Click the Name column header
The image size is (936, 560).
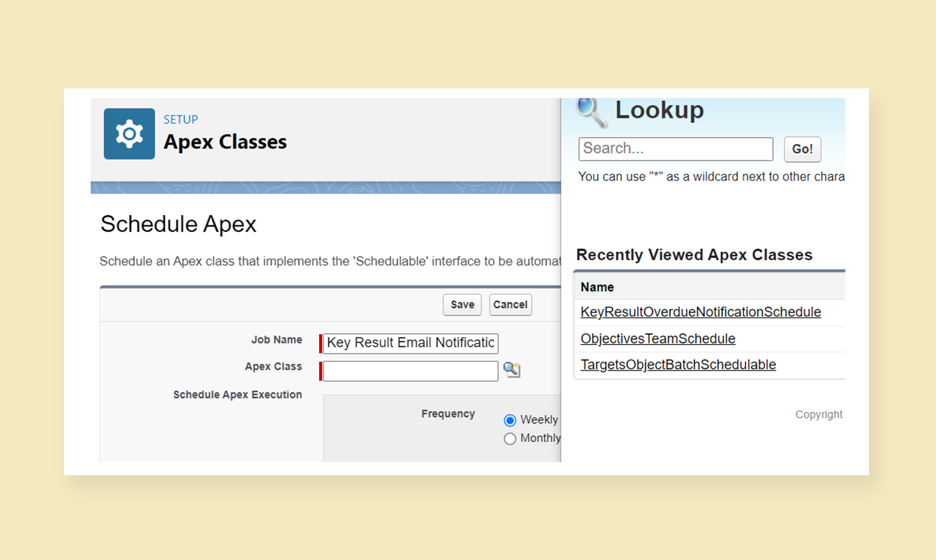(x=597, y=287)
